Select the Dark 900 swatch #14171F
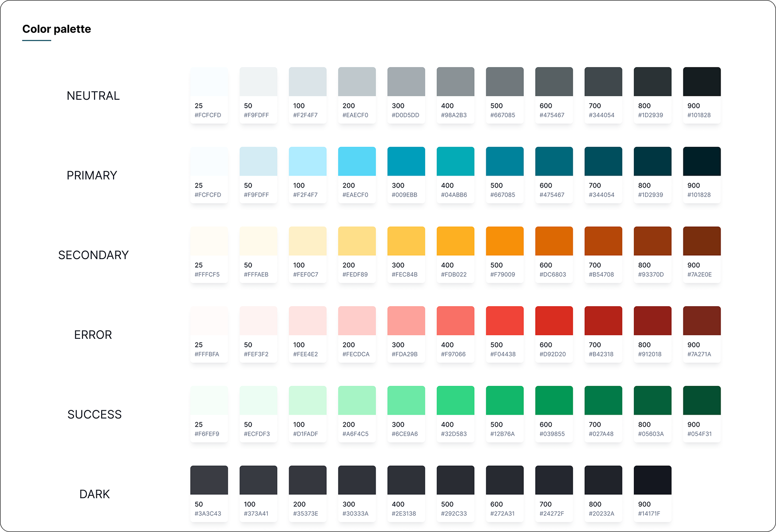This screenshot has width=776, height=532. [x=652, y=480]
